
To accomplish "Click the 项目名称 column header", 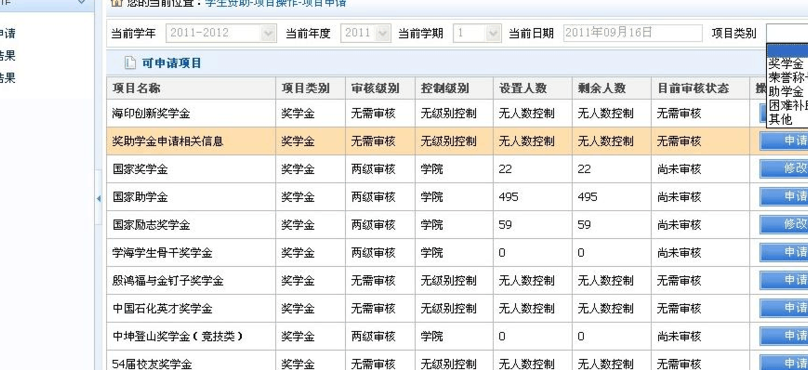I will tap(191, 88).
